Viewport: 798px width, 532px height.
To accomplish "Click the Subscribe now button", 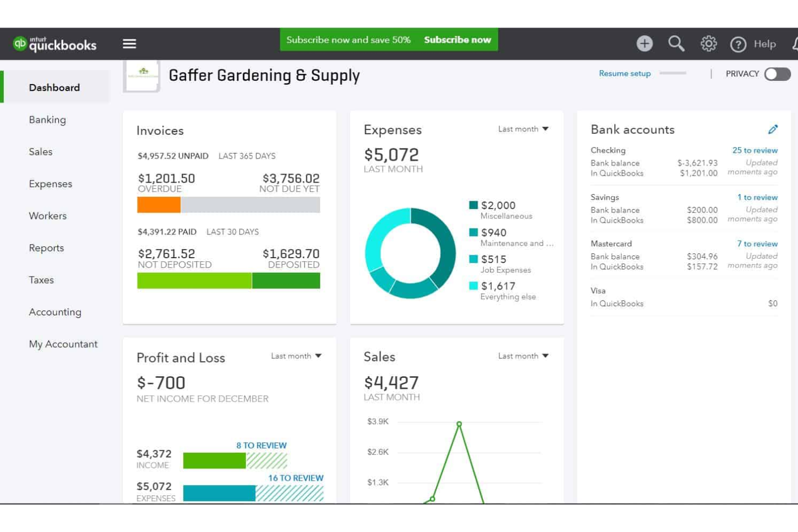I will (x=457, y=39).
